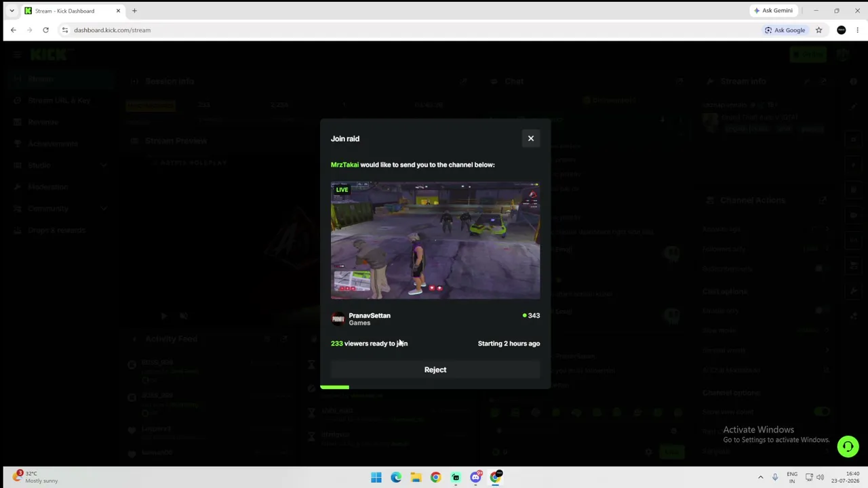The image size is (868, 488).
Task: Click the 'Starting 2 hours ago' text
Action: [509, 344]
